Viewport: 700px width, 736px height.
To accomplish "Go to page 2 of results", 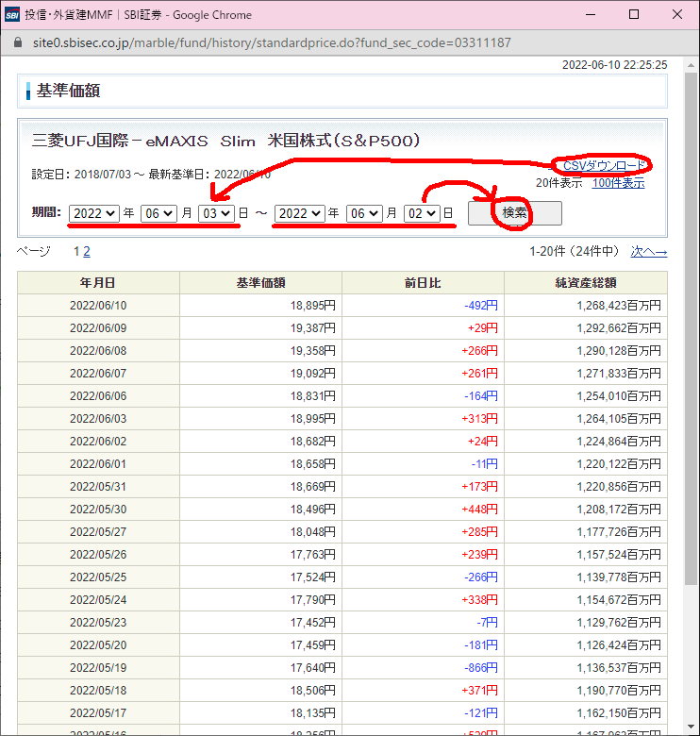I will tap(87, 252).
